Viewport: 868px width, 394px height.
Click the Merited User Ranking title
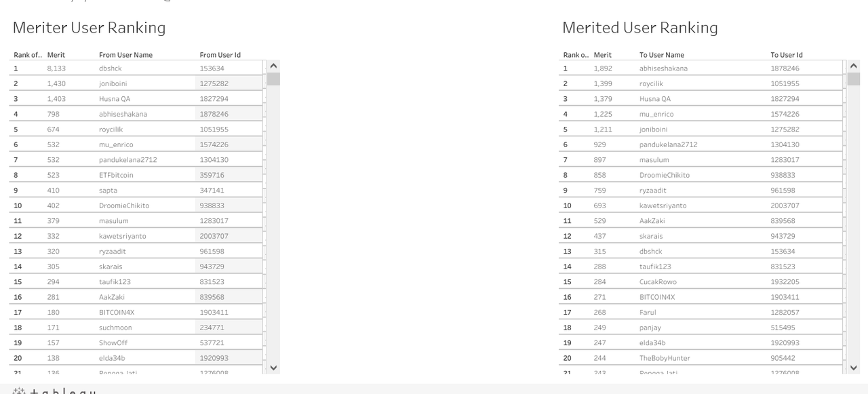639,28
